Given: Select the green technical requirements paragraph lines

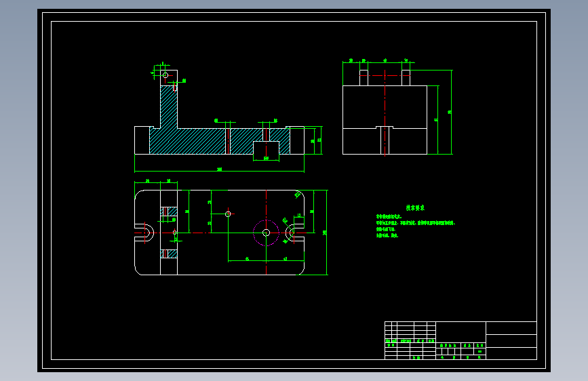Looking at the screenshot, I should click(x=416, y=226).
